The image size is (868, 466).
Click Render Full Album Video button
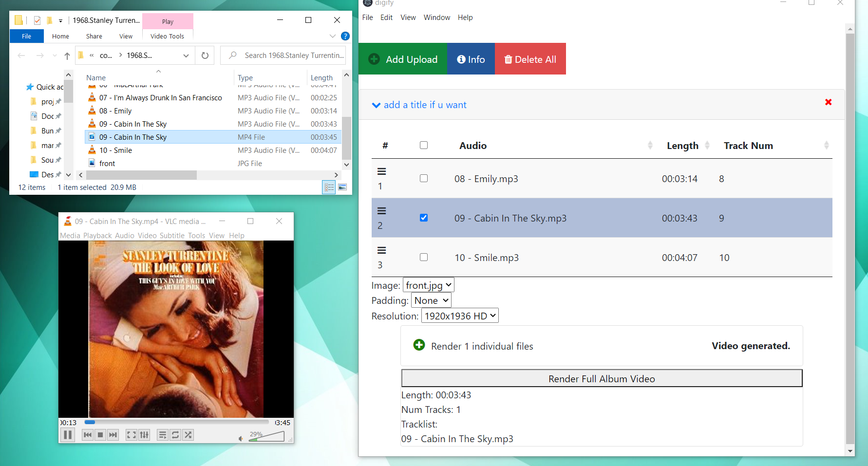[602, 378]
